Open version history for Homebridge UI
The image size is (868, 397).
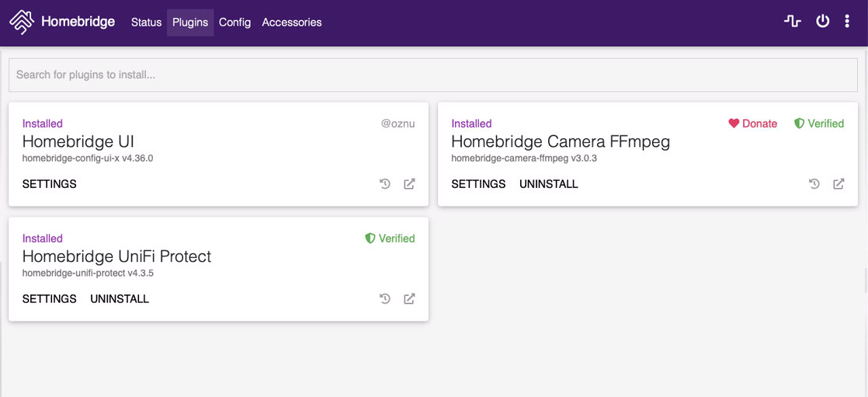pyautogui.click(x=385, y=184)
